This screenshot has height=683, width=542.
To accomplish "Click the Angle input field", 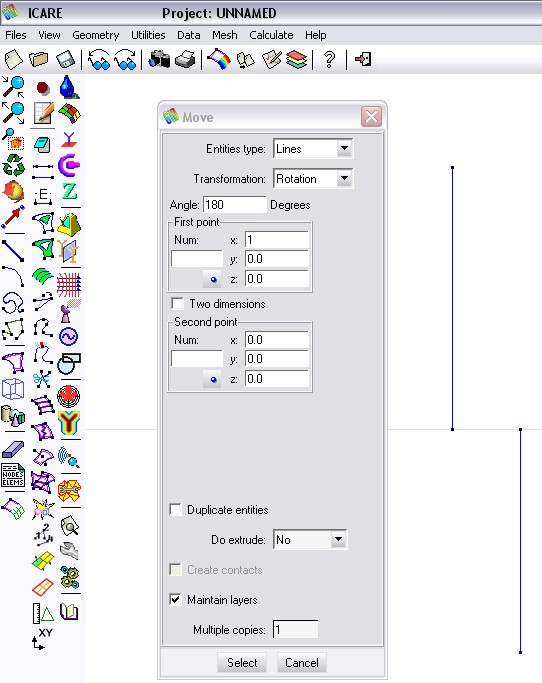I will pyautogui.click(x=234, y=205).
